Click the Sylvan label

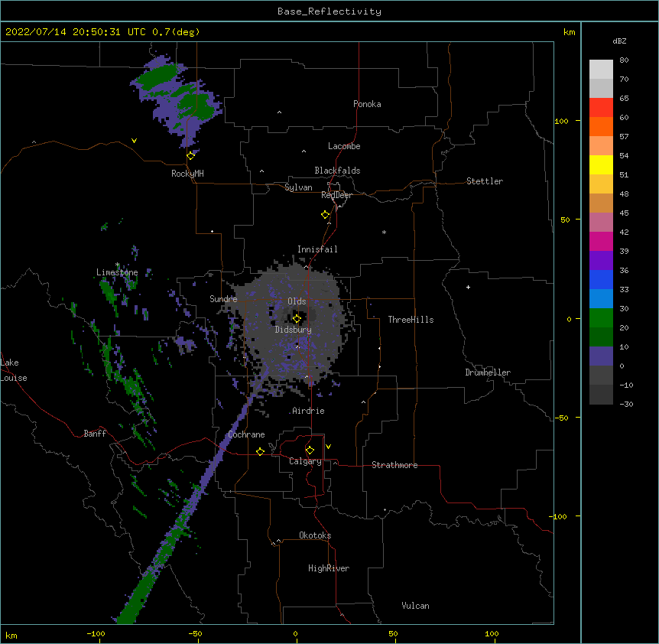[x=298, y=187]
